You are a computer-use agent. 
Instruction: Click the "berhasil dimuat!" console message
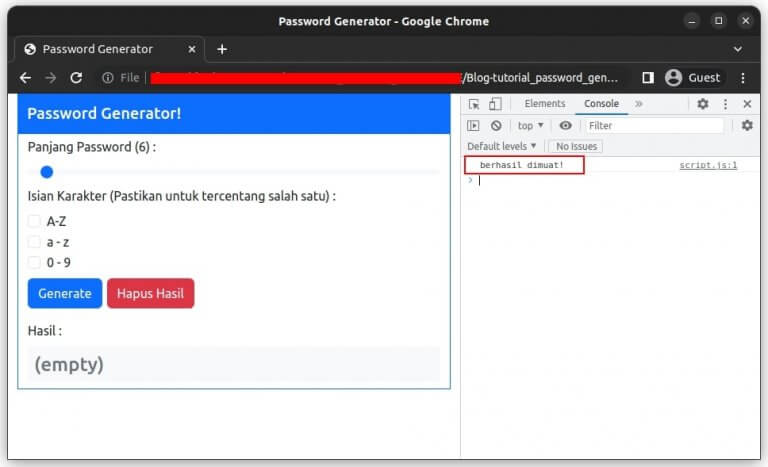coord(522,165)
